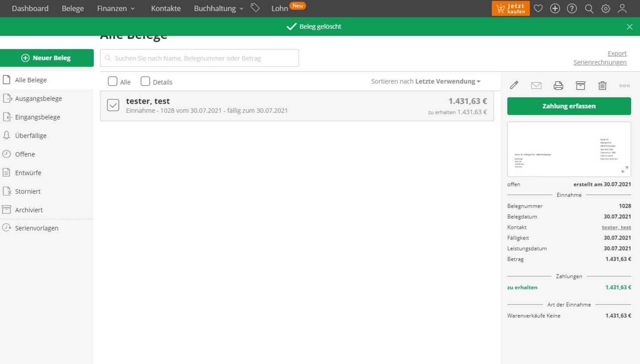Image resolution: width=640 pixels, height=364 pixels.
Task: Open the Sortieren nach Letzte Verwendung dropdown
Action: click(426, 81)
